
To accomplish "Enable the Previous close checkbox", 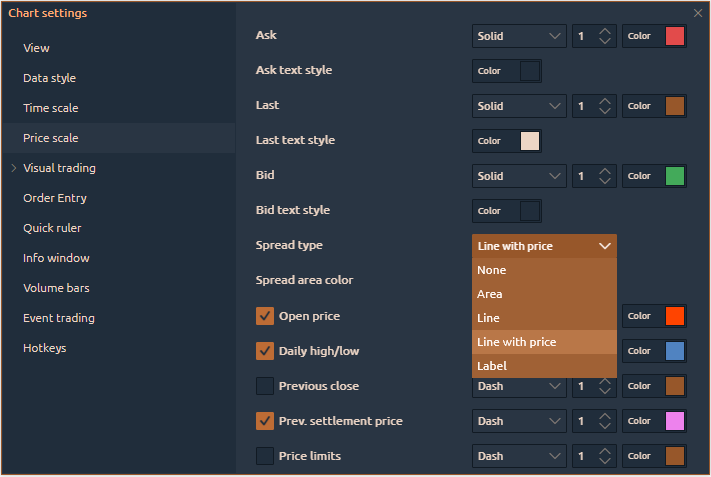I will pyautogui.click(x=265, y=386).
